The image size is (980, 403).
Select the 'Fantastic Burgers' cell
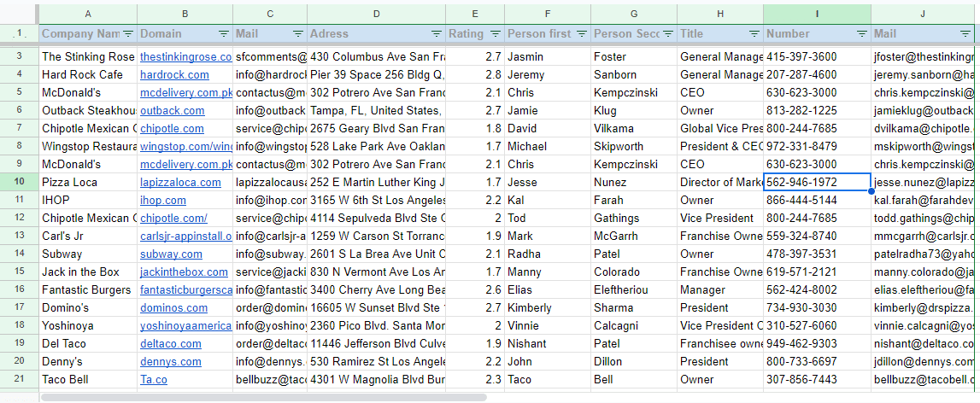click(x=88, y=290)
